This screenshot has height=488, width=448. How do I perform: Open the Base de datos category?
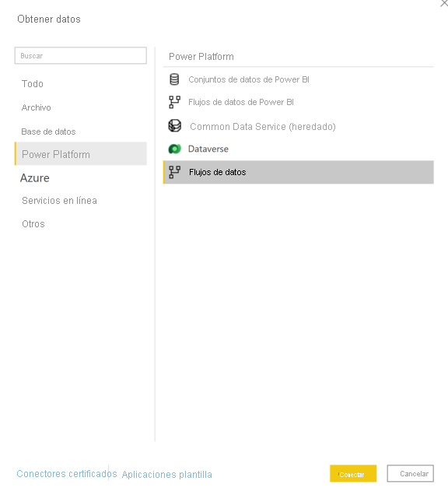48,132
